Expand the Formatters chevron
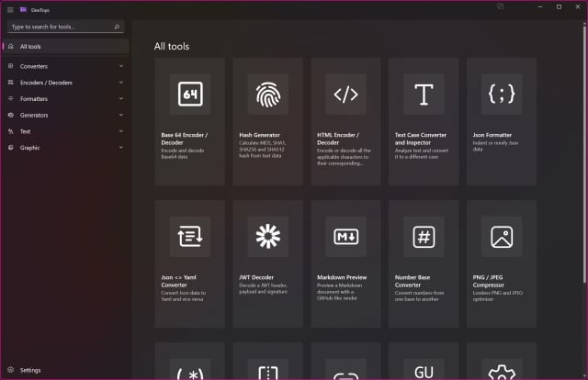Screen dimensions: 588x380 [121, 98]
